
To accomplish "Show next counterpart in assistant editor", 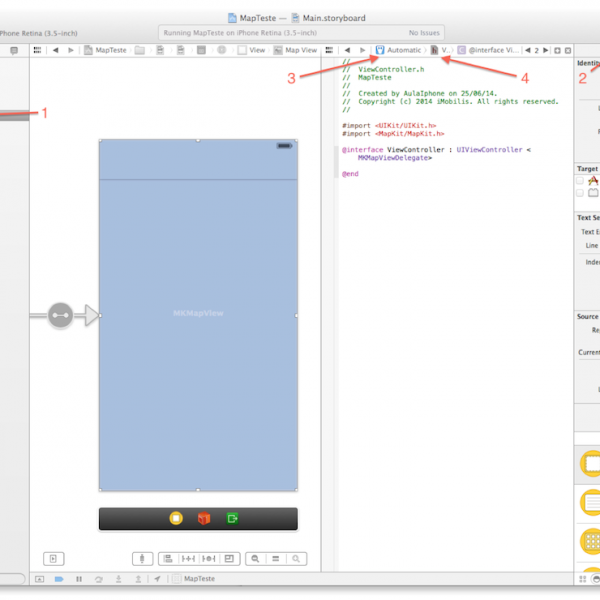I will pyautogui.click(x=546, y=50).
